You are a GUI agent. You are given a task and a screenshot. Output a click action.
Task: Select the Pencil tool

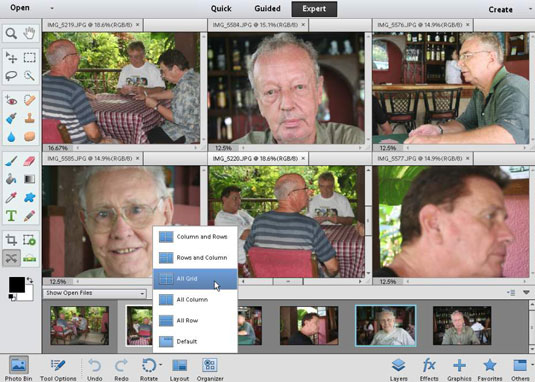click(x=29, y=216)
